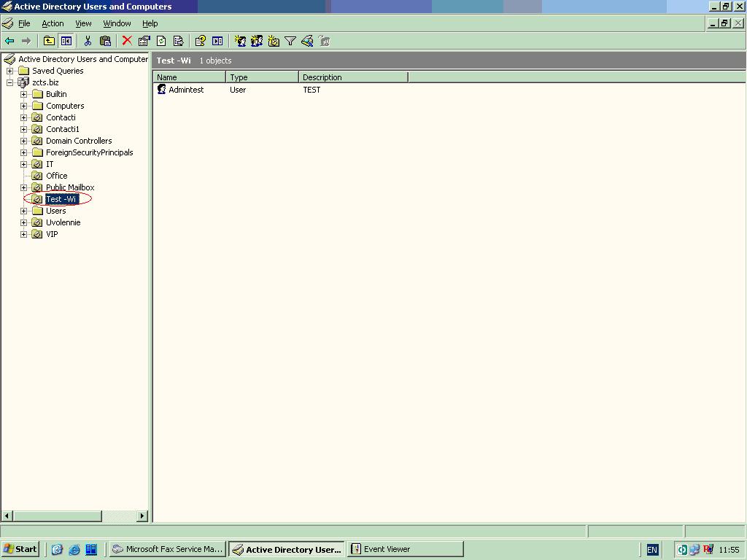Expand the IT organizational unit
747x560 pixels.
coord(23,164)
